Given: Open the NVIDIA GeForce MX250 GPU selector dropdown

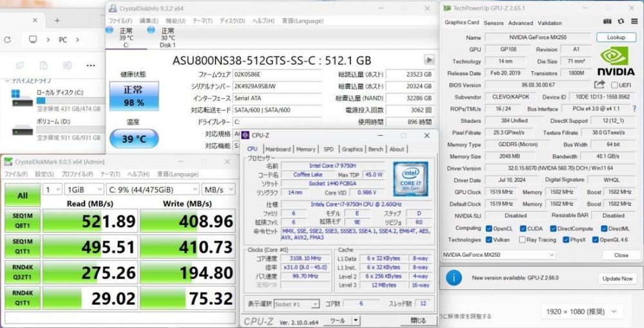Looking at the screenshot, I should (499, 255).
